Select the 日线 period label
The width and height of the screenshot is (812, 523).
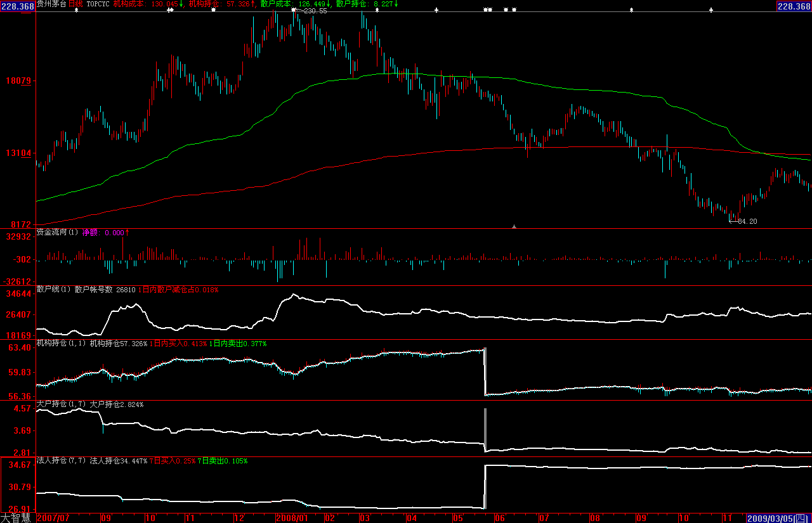coord(75,4)
